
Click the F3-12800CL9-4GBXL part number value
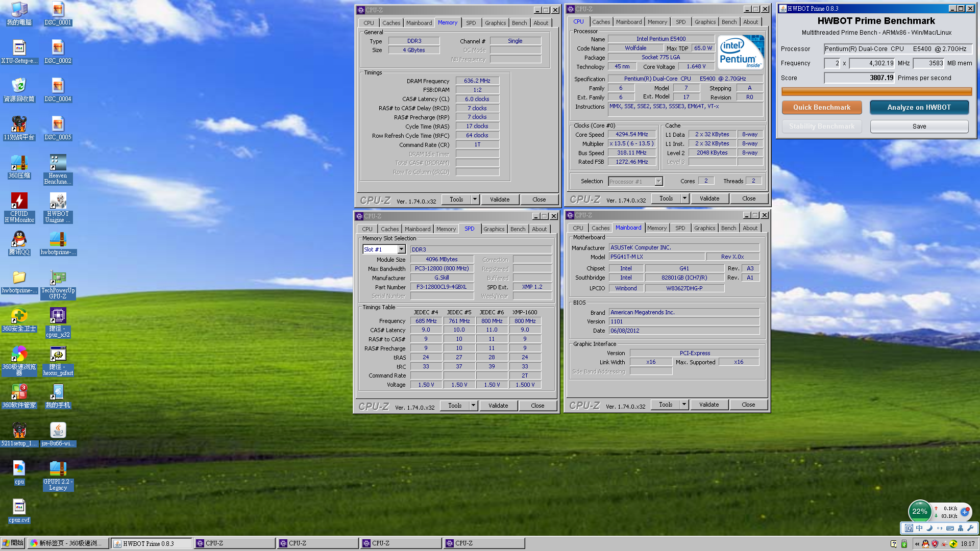442,287
